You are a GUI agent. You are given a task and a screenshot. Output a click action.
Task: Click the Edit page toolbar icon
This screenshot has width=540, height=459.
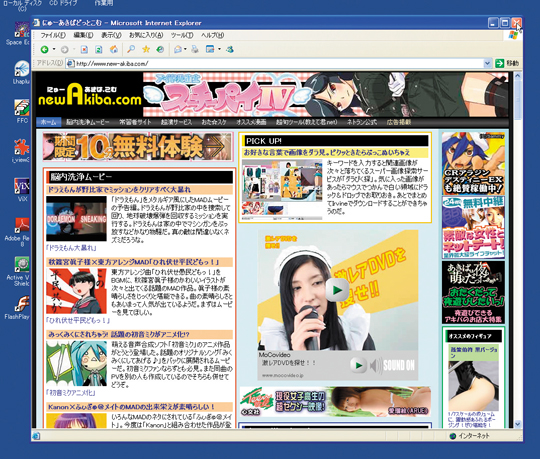point(210,49)
